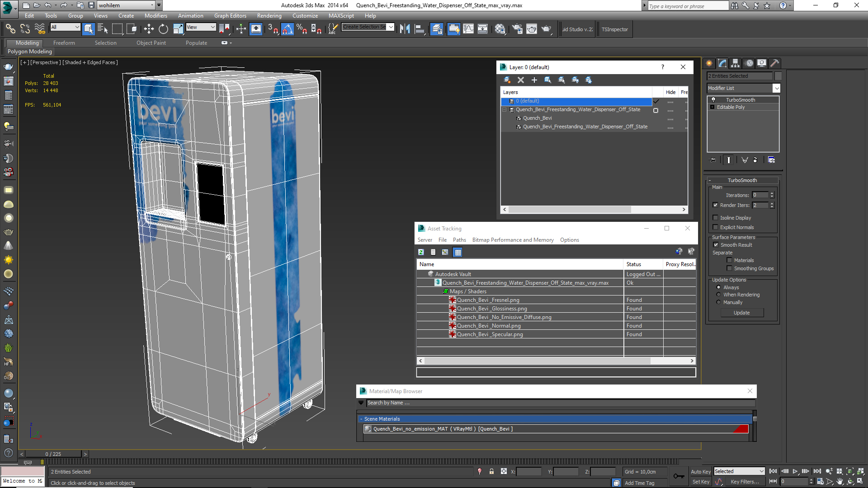
Task: Click Select by Name list icon
Action: tap(103, 29)
